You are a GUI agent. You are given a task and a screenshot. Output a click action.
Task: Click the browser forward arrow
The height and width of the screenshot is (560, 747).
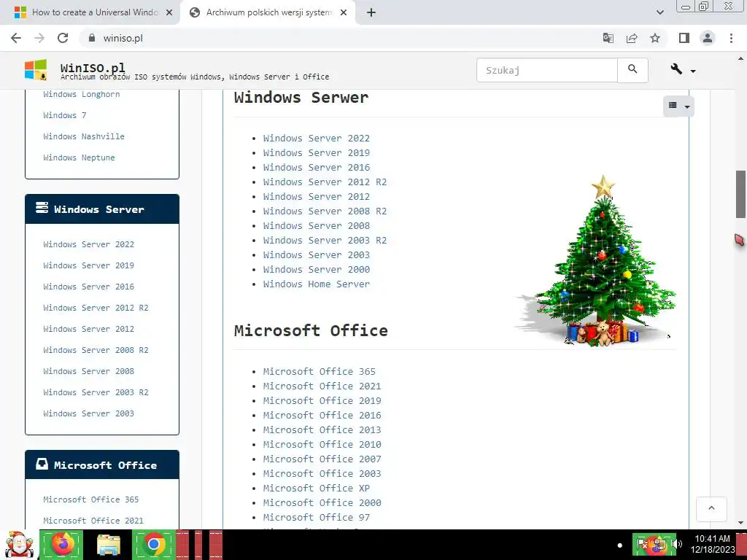(39, 38)
